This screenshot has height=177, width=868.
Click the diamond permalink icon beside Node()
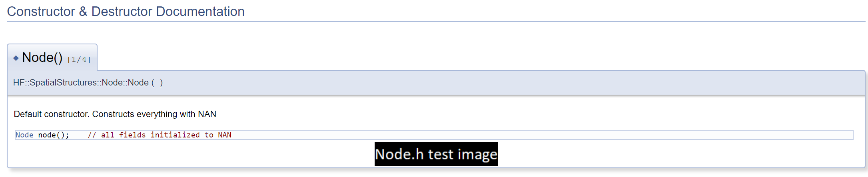coord(16,58)
